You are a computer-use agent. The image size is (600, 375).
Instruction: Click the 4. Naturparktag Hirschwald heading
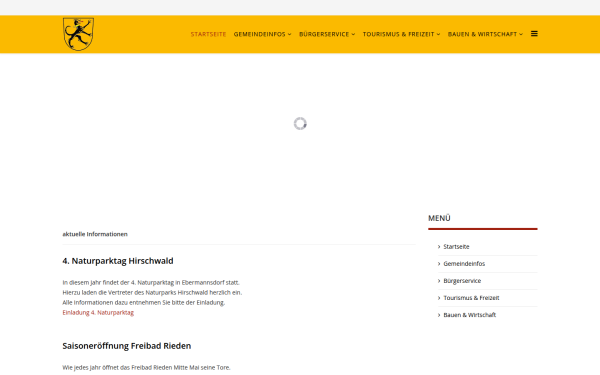118,261
